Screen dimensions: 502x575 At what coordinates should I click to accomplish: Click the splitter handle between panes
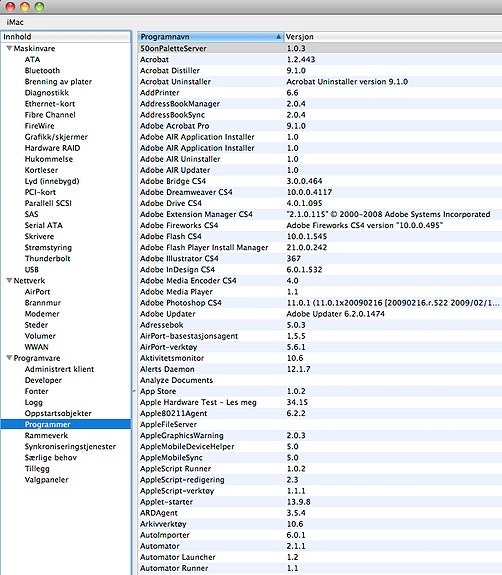point(134,391)
